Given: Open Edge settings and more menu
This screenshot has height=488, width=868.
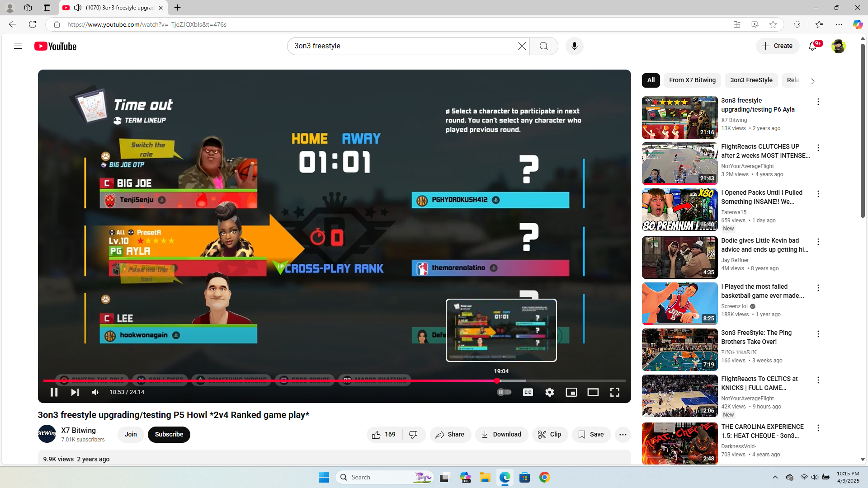Looking at the screenshot, I should pos(839,24).
